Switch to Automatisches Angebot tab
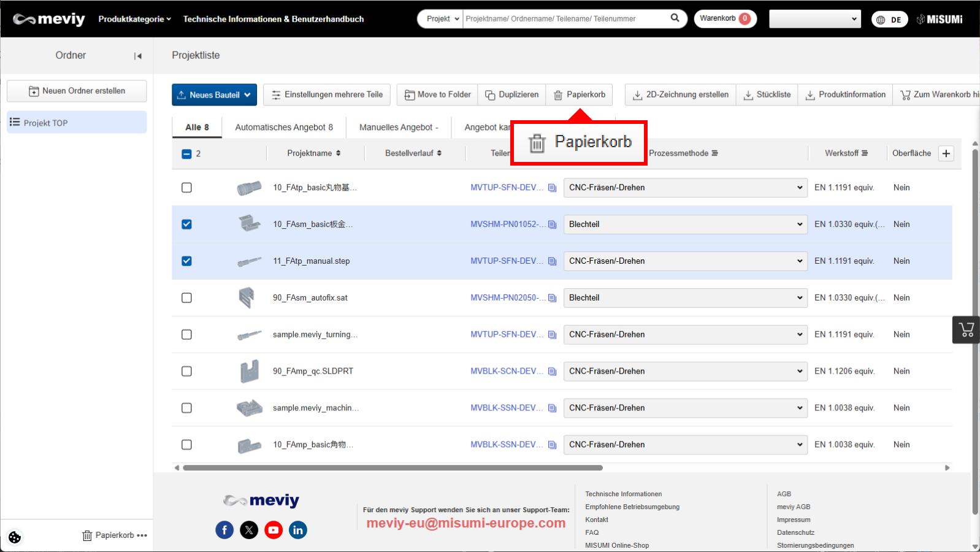Screen dimensions: 980x552 (x=284, y=128)
